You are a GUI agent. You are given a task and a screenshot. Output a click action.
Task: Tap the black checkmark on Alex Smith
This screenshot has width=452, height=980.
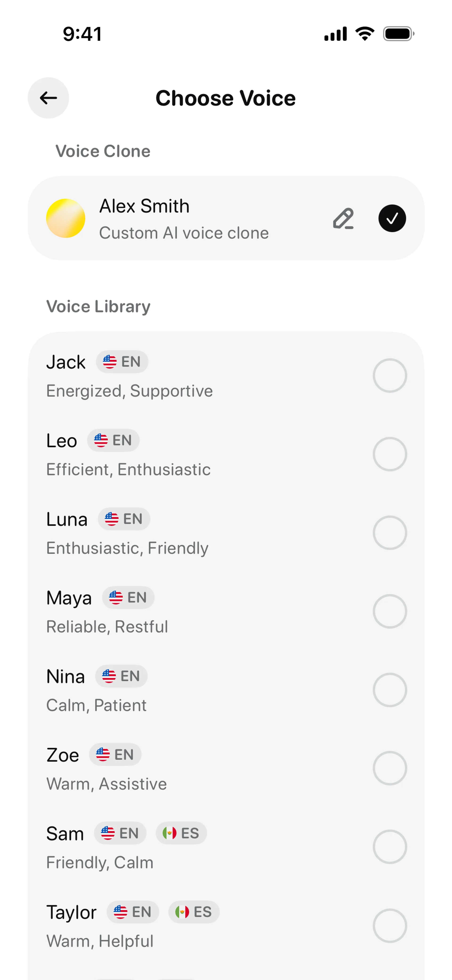pos(392,218)
